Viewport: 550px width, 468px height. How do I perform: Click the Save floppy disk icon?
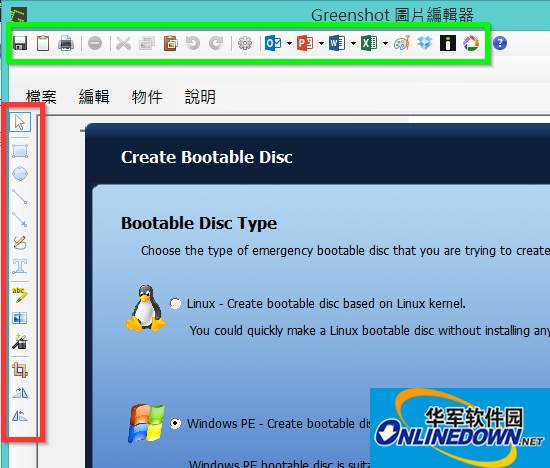[20, 43]
